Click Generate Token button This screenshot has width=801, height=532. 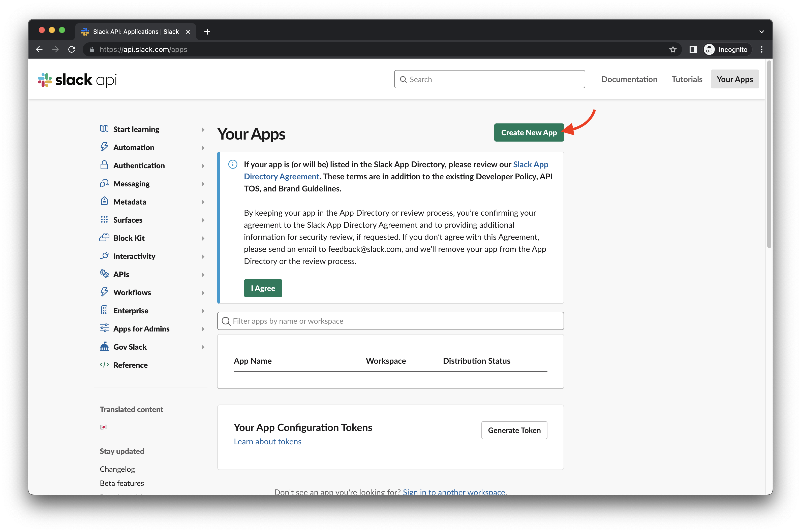pyautogui.click(x=514, y=430)
